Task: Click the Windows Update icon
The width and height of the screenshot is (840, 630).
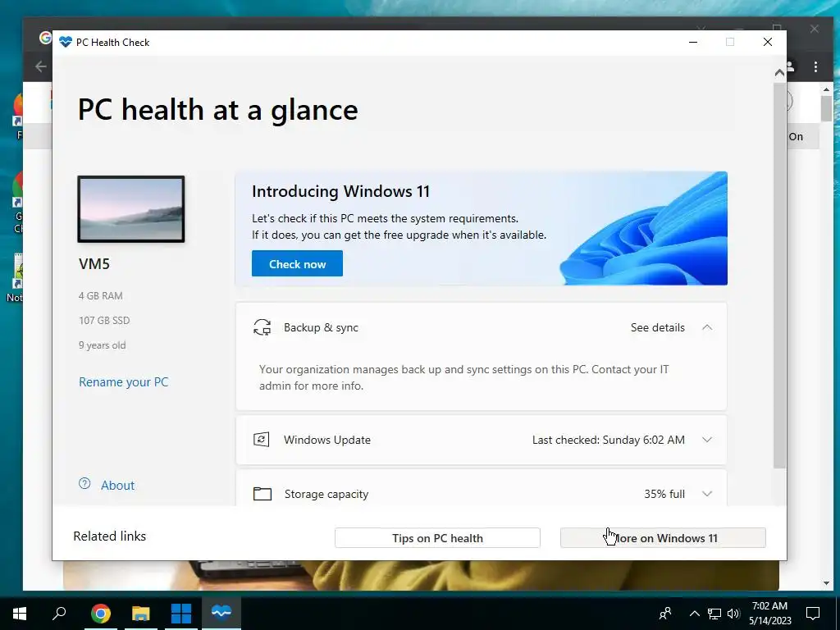Action: 262,440
